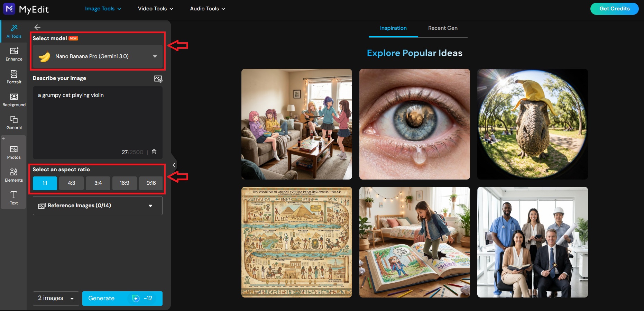Open the Egyptian dynasties infographic thumbnail
The width and height of the screenshot is (644, 311).
click(x=297, y=242)
